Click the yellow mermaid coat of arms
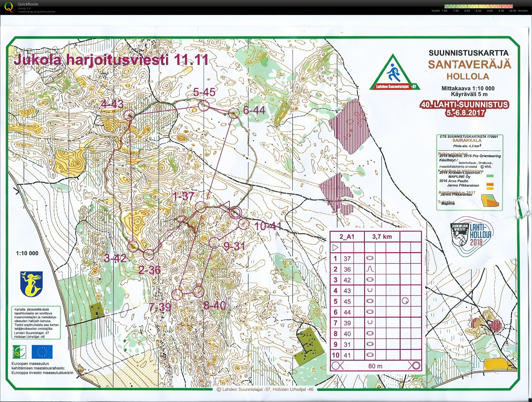 (x=32, y=284)
